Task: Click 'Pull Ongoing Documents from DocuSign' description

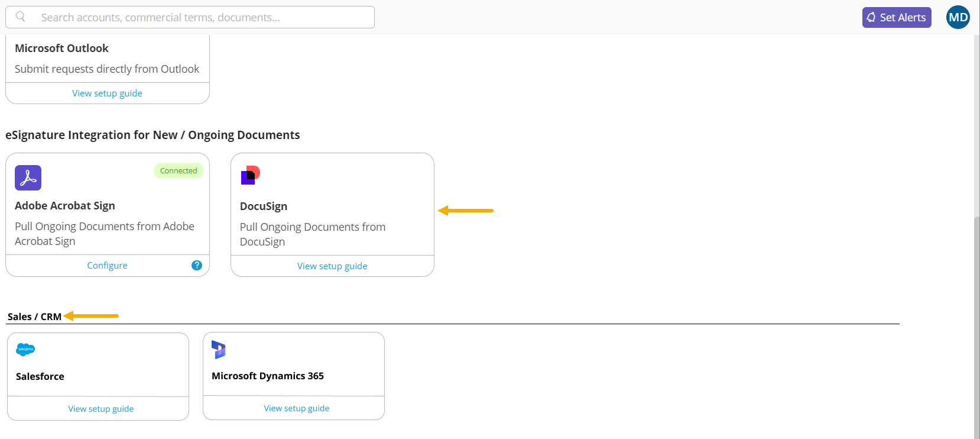Action: [313, 234]
